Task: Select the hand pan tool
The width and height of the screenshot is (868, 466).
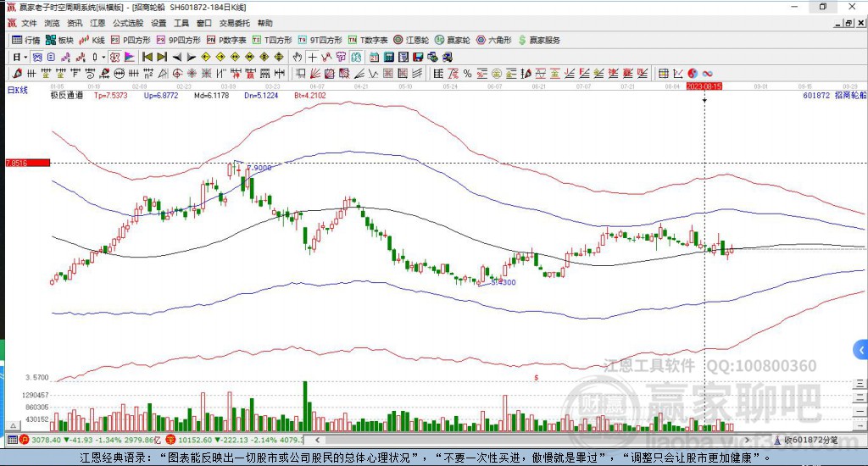Action: click(298, 57)
